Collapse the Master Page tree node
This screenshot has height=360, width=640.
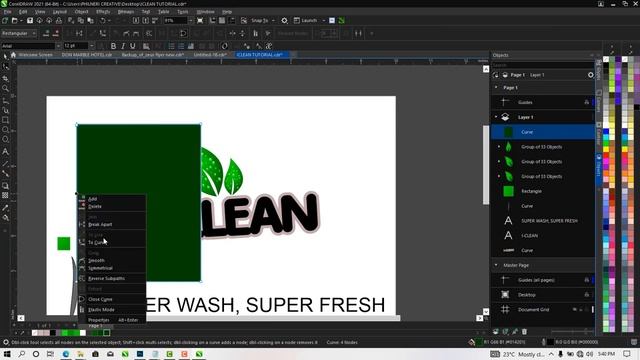point(496,265)
